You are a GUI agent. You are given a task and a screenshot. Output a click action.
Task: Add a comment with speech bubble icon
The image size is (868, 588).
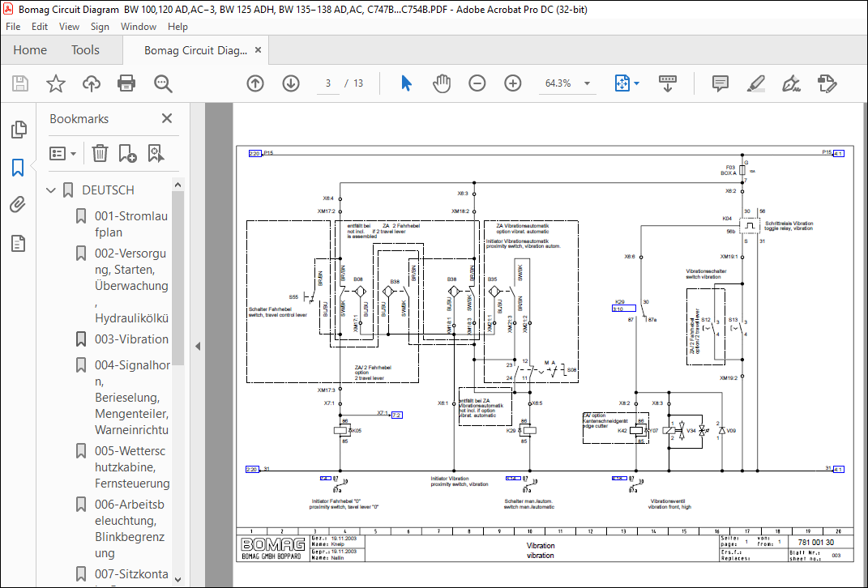[x=720, y=83]
